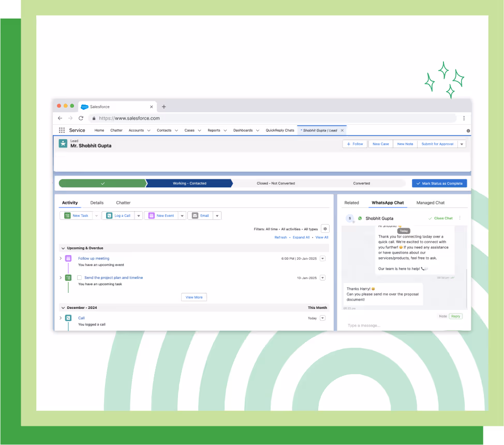Click the browser back arrow

(60, 118)
